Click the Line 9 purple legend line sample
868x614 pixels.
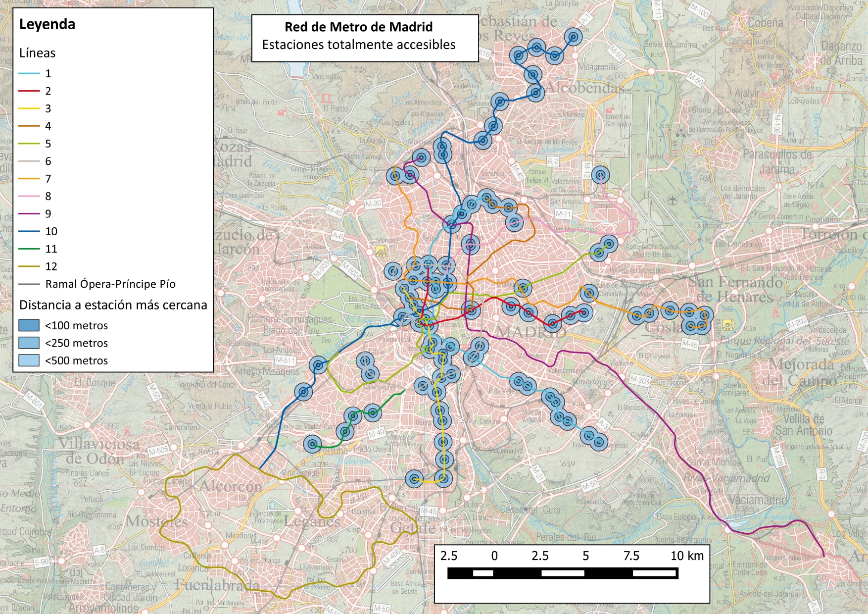click(x=29, y=214)
